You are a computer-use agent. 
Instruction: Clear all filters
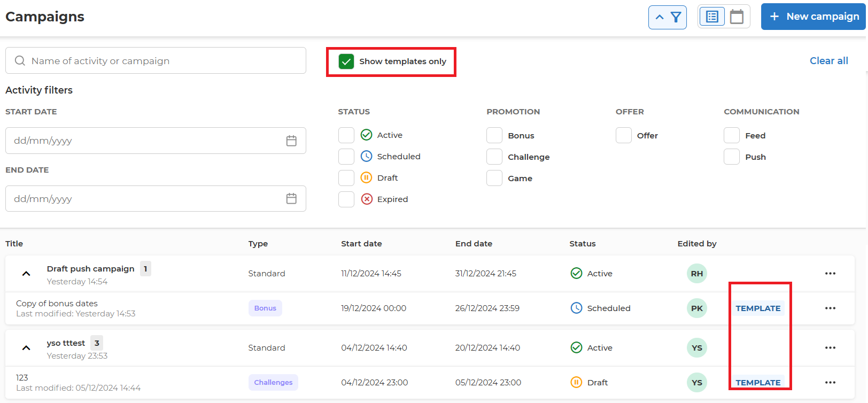(x=829, y=61)
